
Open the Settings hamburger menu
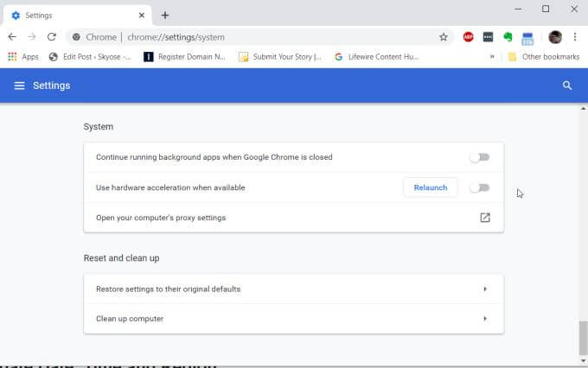click(x=19, y=86)
